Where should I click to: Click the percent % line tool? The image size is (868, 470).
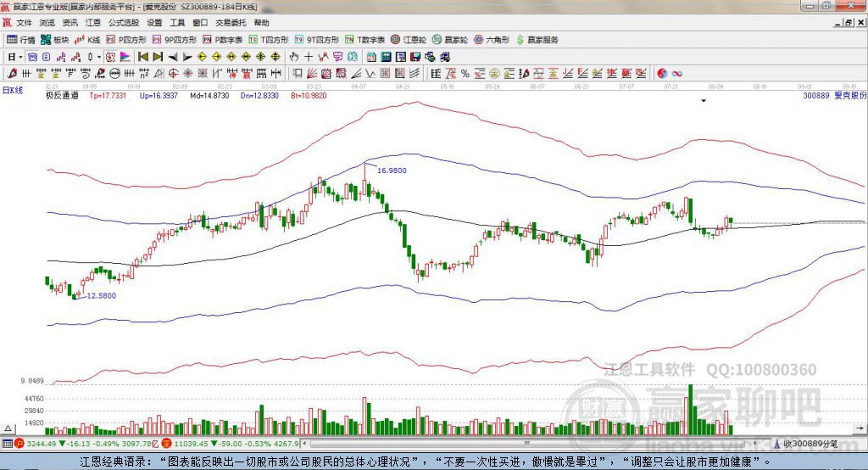(465, 73)
